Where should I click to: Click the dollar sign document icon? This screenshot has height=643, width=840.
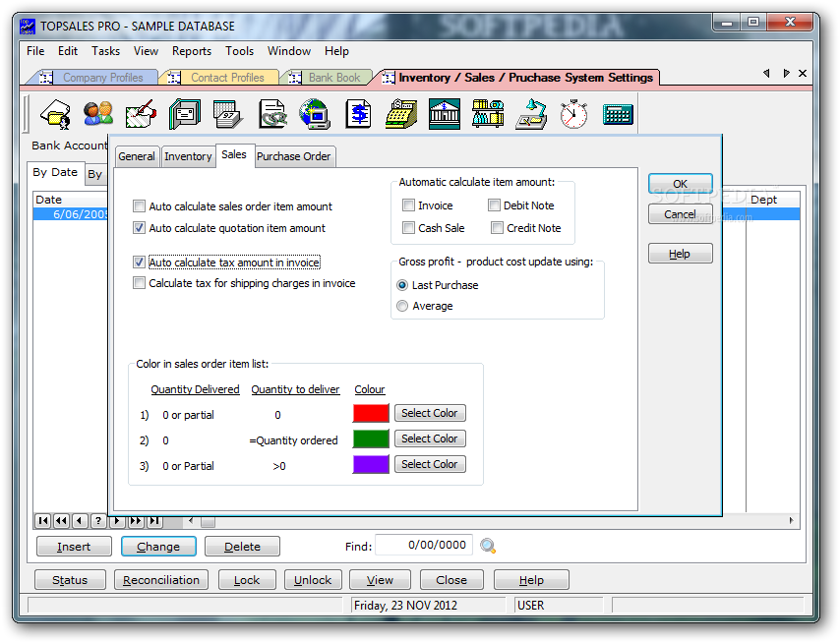coord(358,114)
